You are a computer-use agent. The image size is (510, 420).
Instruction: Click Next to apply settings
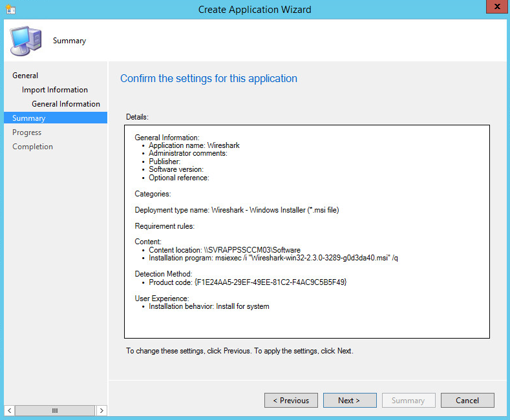pos(350,400)
